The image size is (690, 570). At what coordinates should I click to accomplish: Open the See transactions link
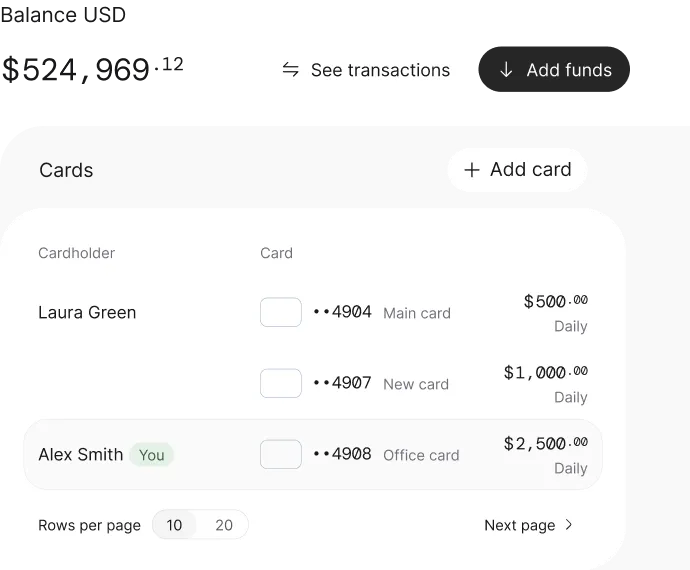point(366,70)
